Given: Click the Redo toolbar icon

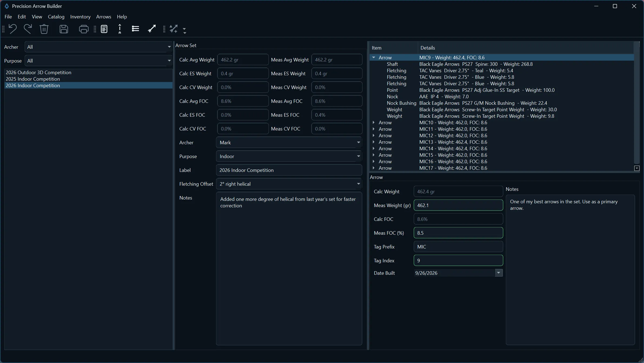Looking at the screenshot, I should (x=28, y=29).
